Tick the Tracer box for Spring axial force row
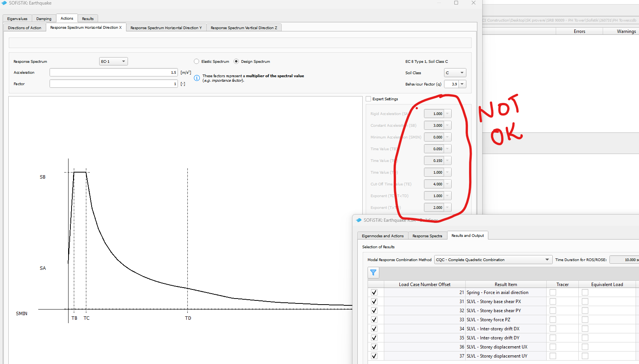 click(553, 292)
